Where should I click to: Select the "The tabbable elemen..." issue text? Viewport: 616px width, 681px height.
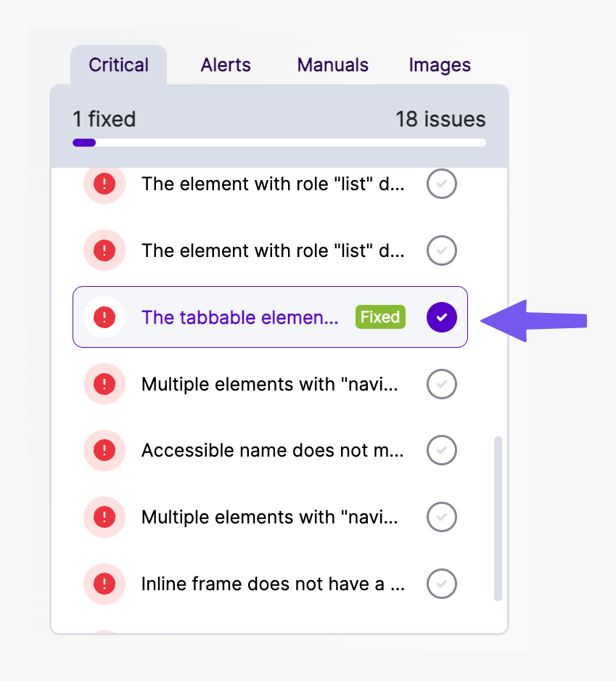(239, 317)
